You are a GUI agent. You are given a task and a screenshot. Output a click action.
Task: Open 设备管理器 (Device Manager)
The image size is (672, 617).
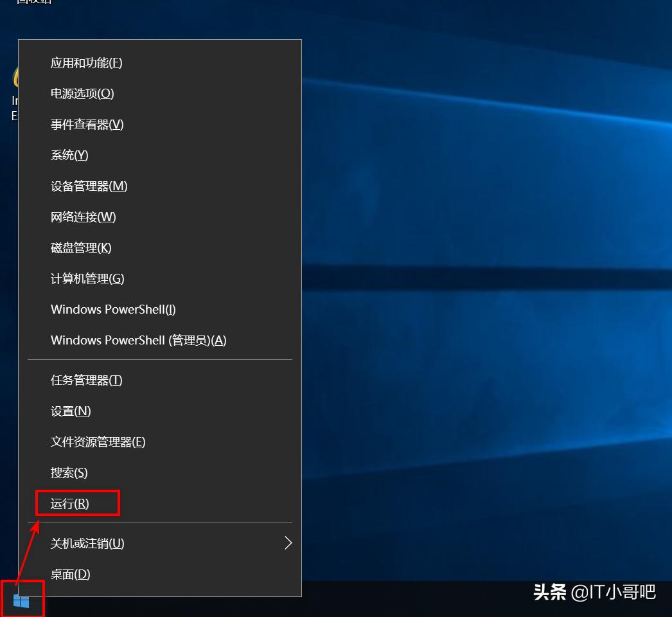click(89, 186)
